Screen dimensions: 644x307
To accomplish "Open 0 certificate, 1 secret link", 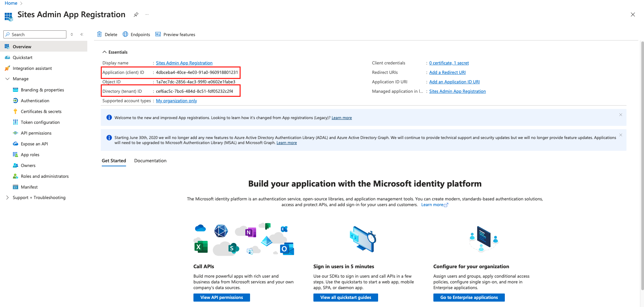I will [449, 63].
